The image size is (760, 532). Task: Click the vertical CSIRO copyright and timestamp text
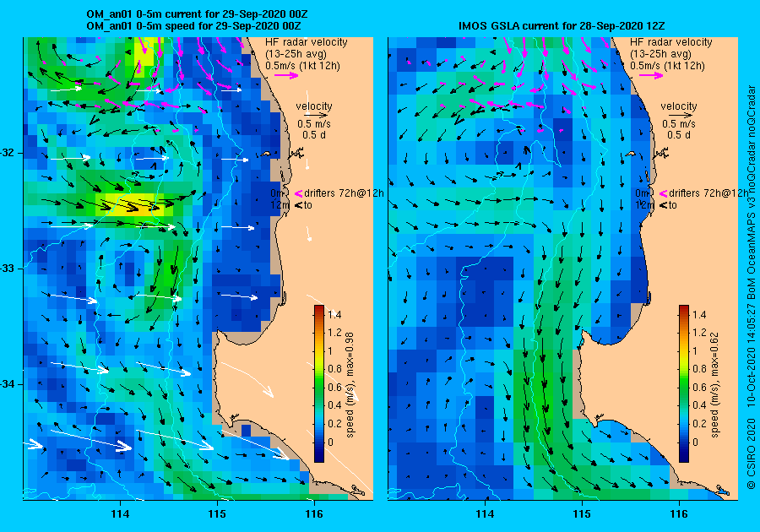point(751,287)
